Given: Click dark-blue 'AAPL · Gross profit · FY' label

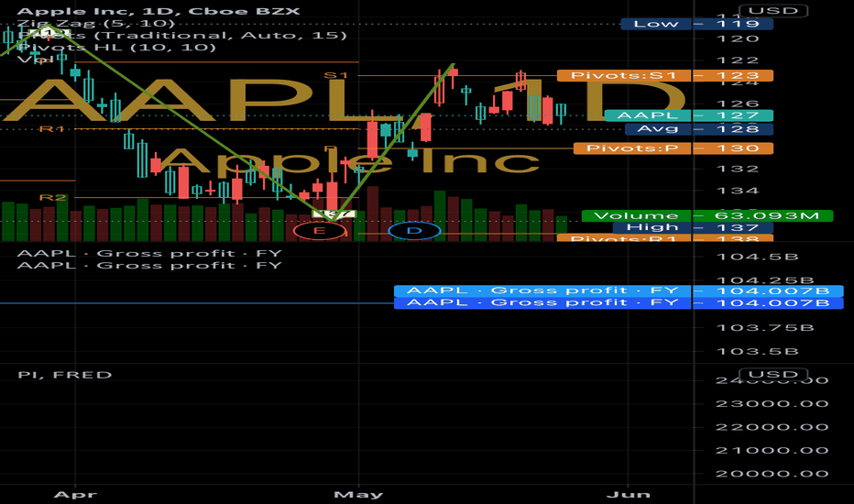Looking at the screenshot, I should [x=619, y=303].
